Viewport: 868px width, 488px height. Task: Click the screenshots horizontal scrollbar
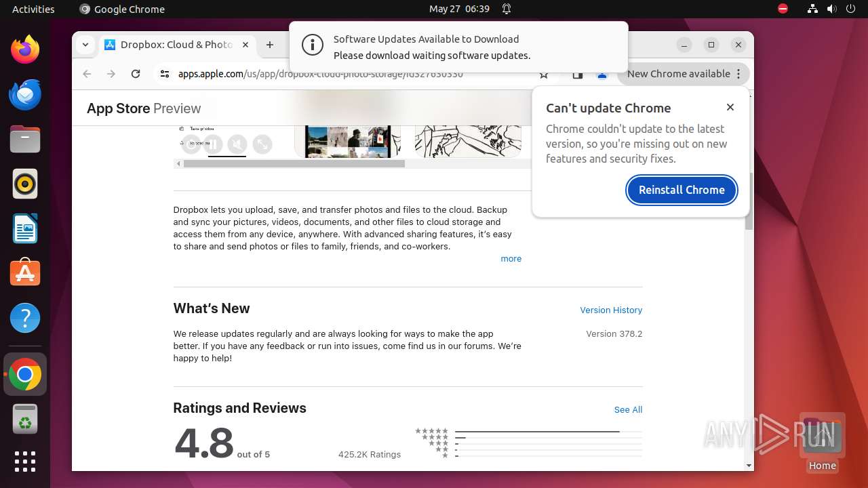click(x=294, y=163)
